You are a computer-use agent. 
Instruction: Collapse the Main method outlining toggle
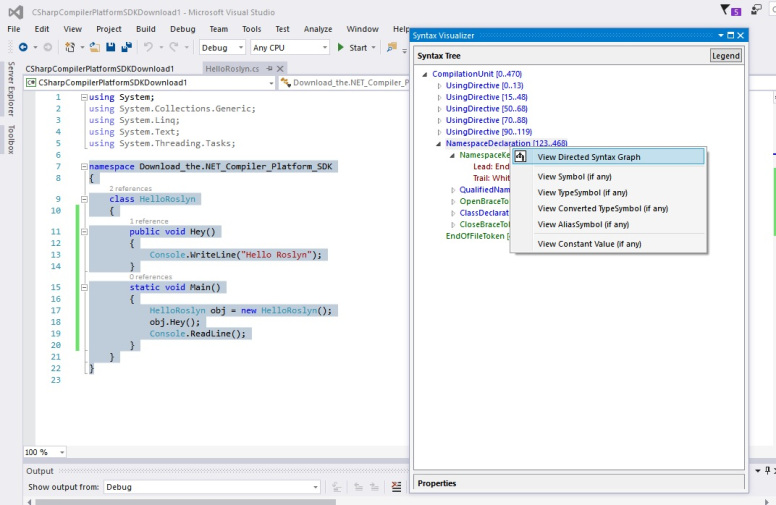83,287
